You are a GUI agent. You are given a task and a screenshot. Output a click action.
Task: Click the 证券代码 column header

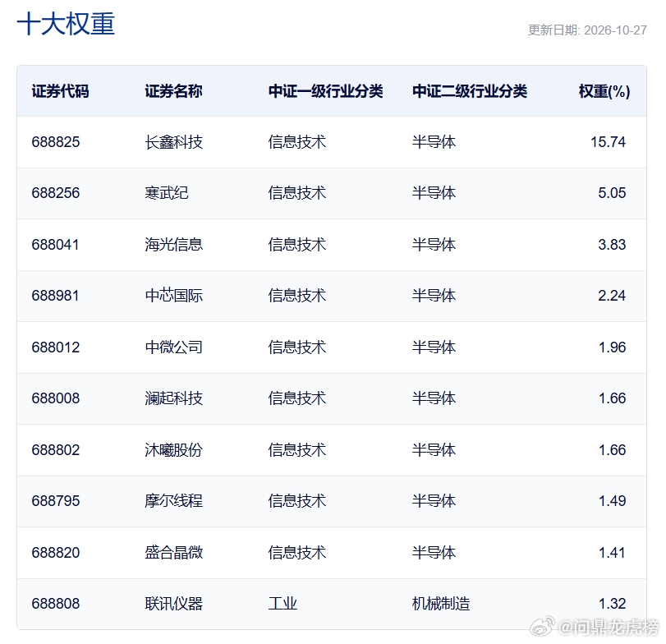(x=60, y=91)
